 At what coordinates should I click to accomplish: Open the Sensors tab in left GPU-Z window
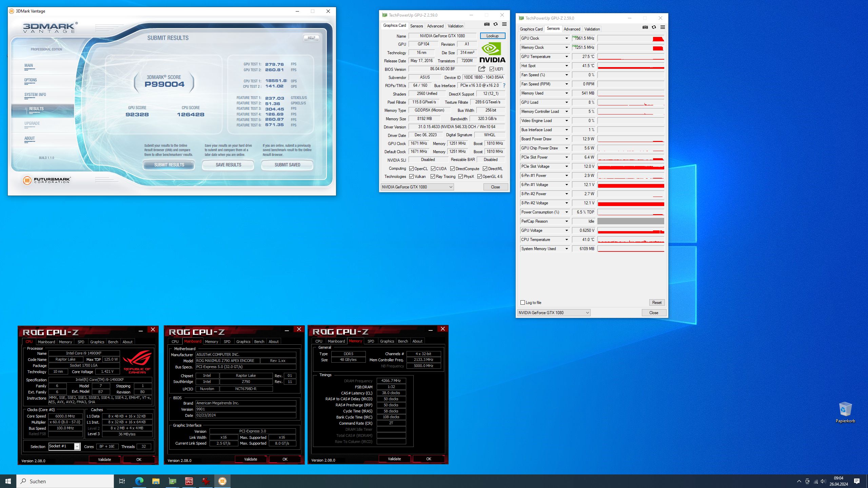click(416, 26)
